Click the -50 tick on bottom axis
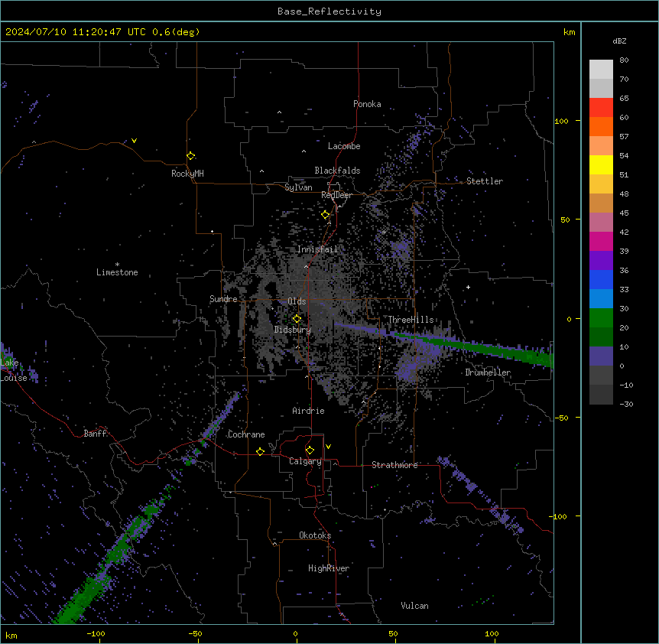 coord(195,633)
